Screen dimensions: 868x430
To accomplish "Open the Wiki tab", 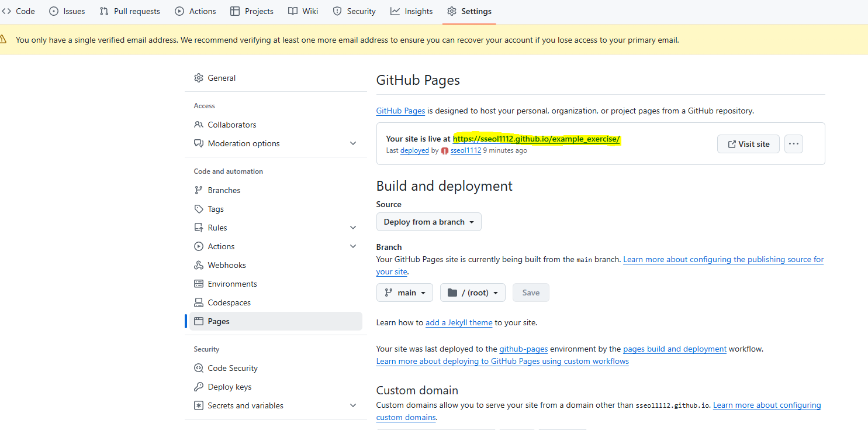I will click(303, 11).
